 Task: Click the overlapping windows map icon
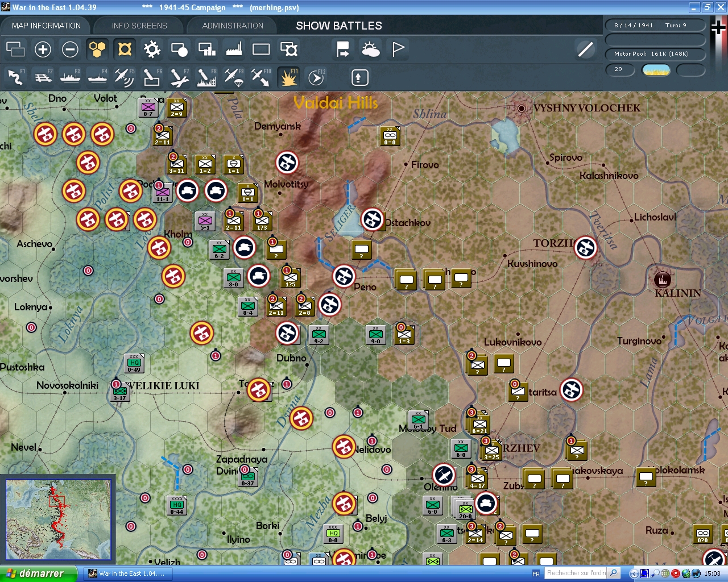(15, 49)
